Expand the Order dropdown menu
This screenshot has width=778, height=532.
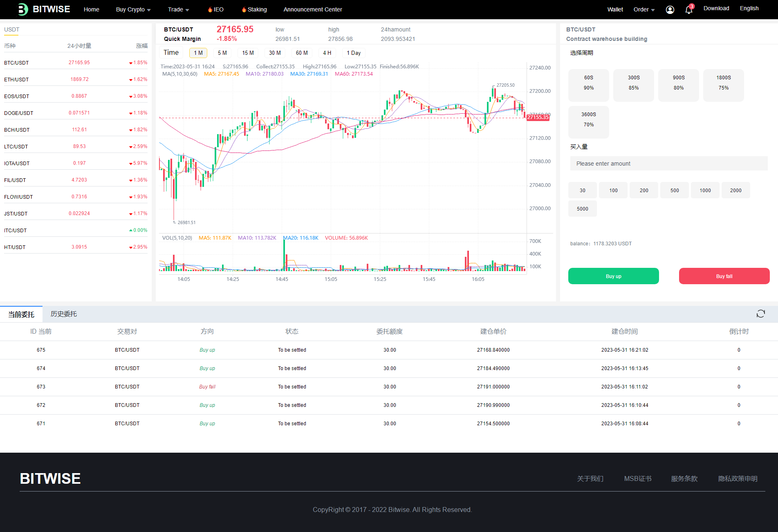coord(644,9)
